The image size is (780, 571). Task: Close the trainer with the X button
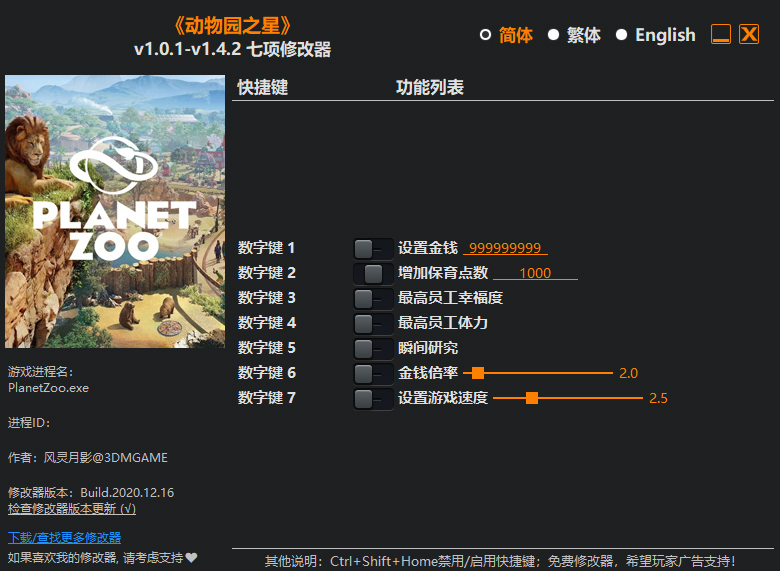749,34
